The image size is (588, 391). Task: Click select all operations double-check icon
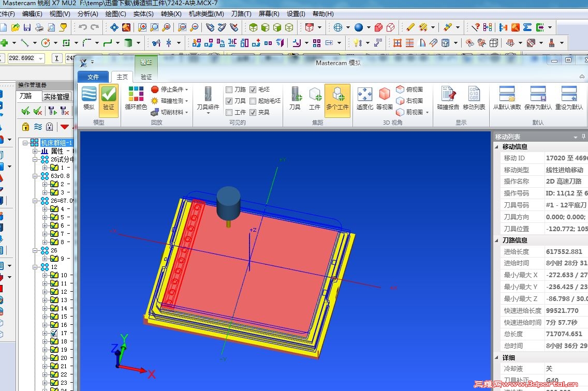tap(25, 111)
